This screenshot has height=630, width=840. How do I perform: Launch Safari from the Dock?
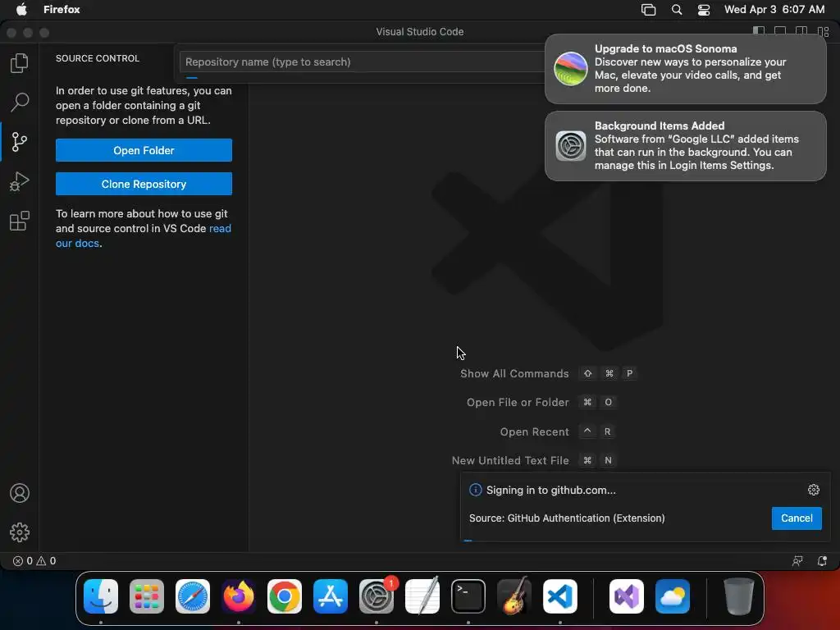pyautogui.click(x=193, y=596)
